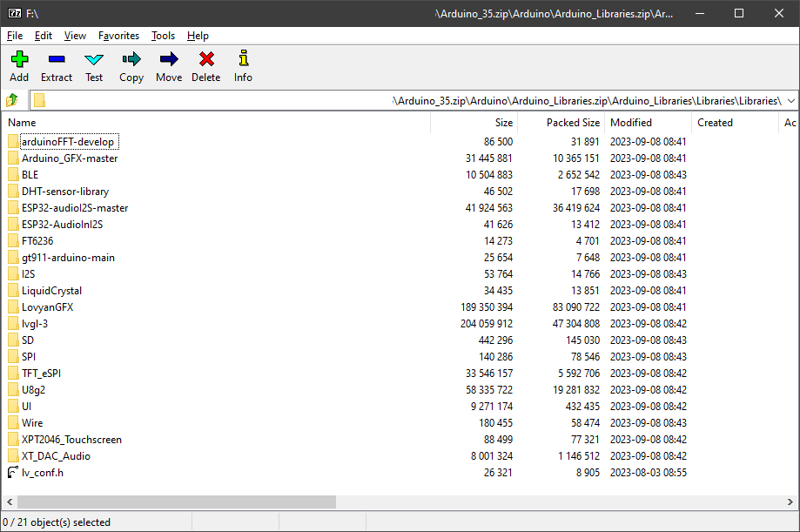Screen dimensions: 800x532
Task: Click the horizontal scrollbar thumb
Action: (177, 502)
